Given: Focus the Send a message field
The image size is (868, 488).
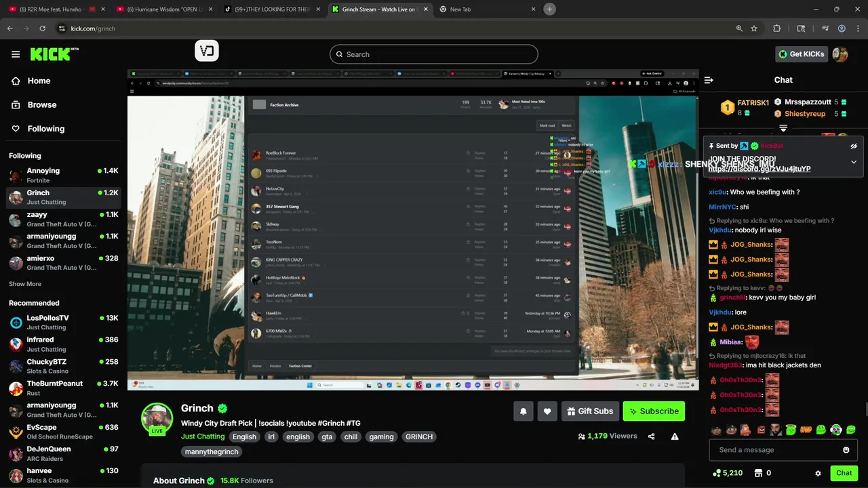Looking at the screenshot, I should tap(783, 450).
